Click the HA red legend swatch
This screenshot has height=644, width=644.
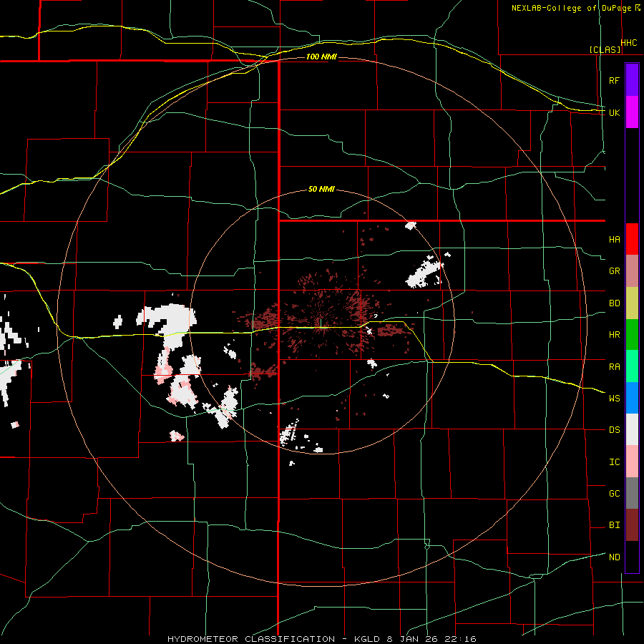point(632,239)
